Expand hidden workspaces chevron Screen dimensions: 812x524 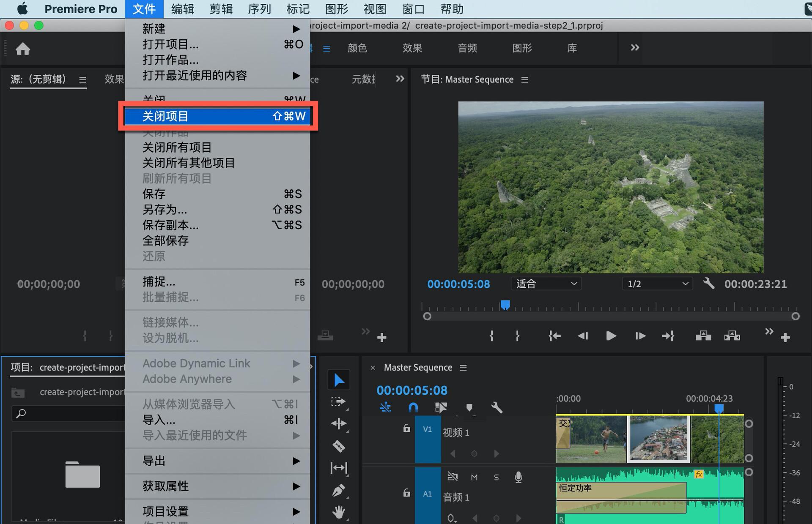pyautogui.click(x=635, y=48)
